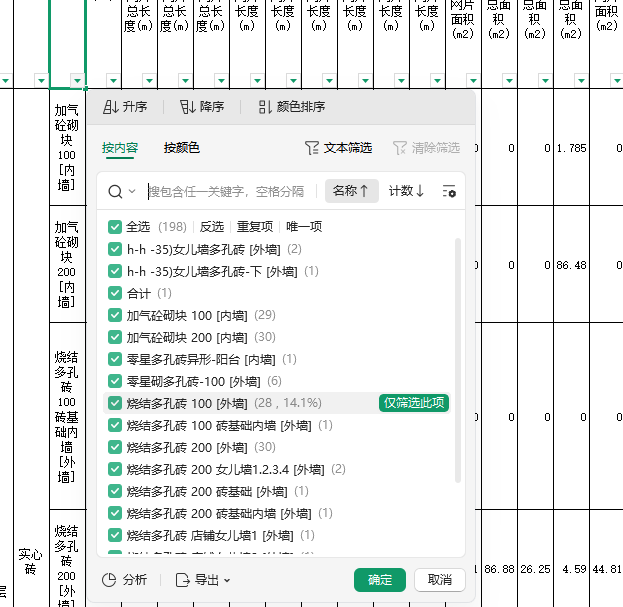Uncheck 零星多孔砖异形-阳台 [内墙] checkbox

point(115,360)
